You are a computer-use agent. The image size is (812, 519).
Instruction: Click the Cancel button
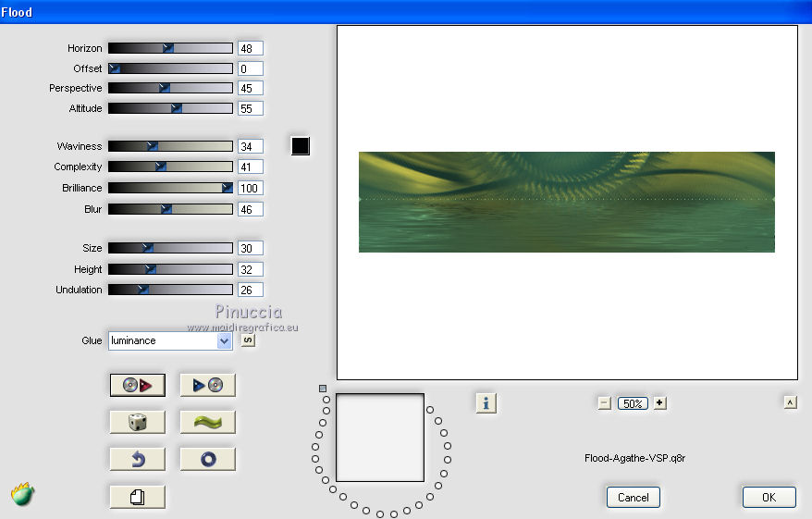pos(633,497)
